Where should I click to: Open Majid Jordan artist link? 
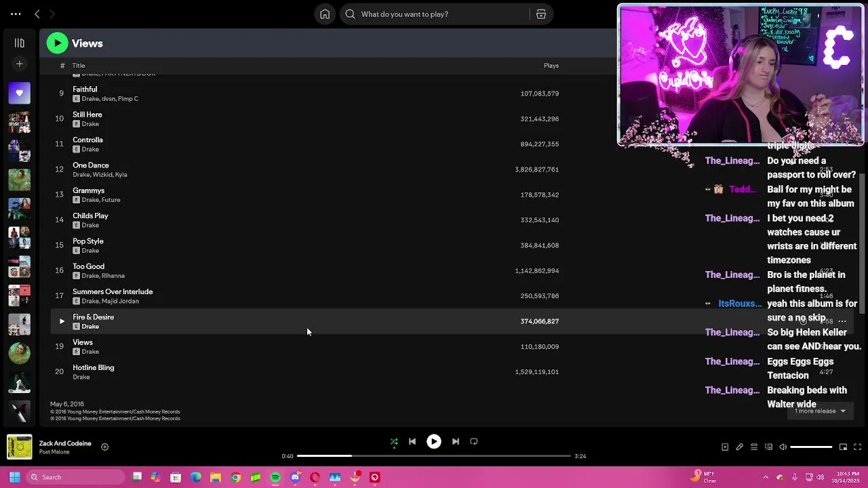(120, 301)
